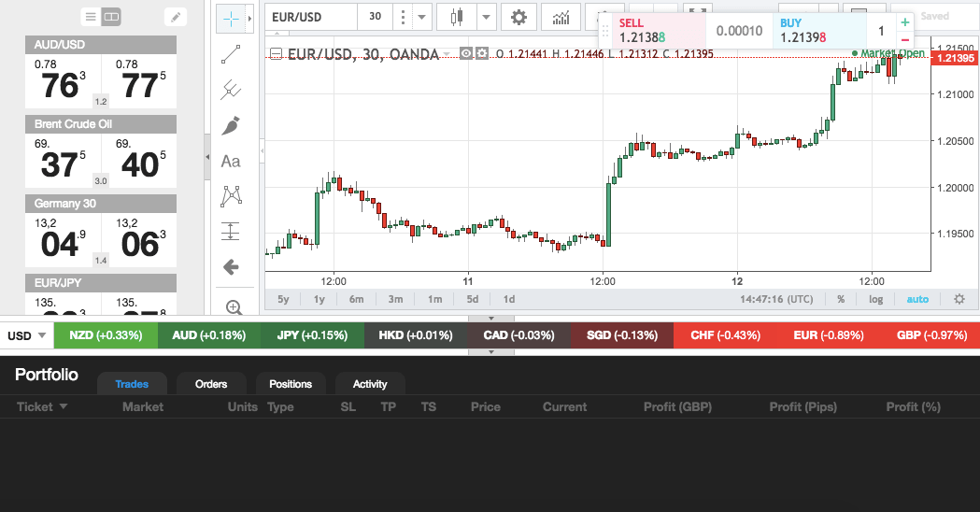Viewport: 980px width, 512px height.
Task: Switch rates panel to list view
Action: pos(92,17)
